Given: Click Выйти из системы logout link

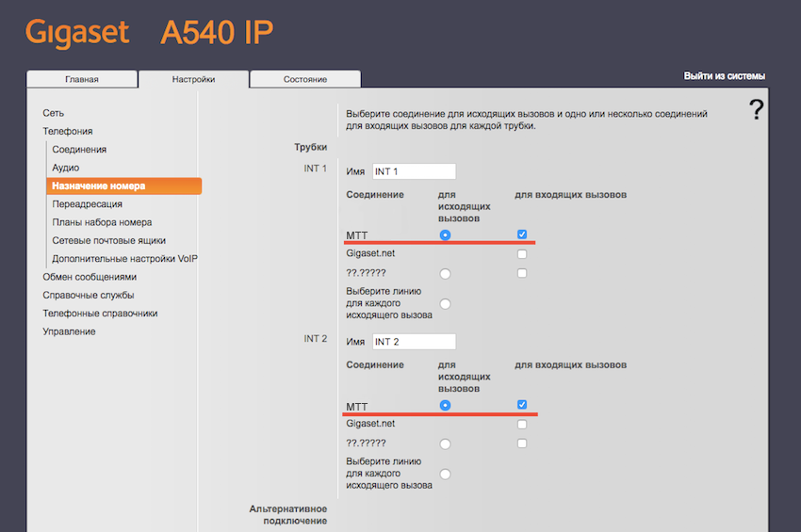Looking at the screenshot, I should pos(724,76).
